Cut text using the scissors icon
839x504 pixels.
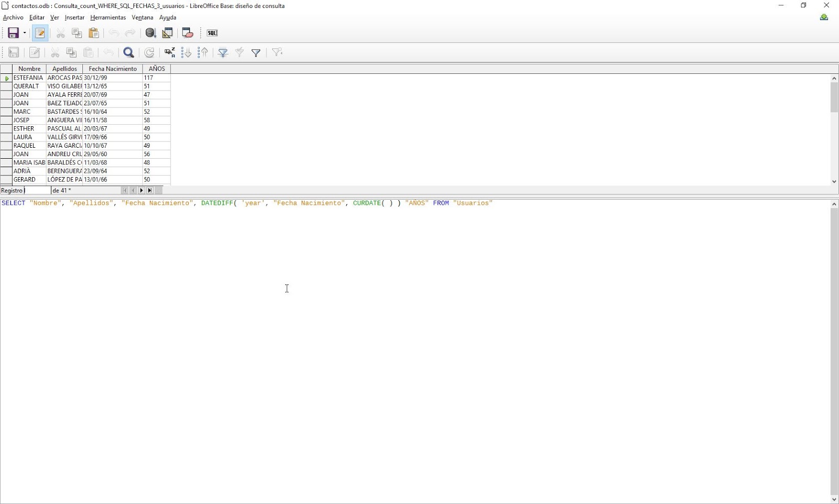[x=61, y=32]
